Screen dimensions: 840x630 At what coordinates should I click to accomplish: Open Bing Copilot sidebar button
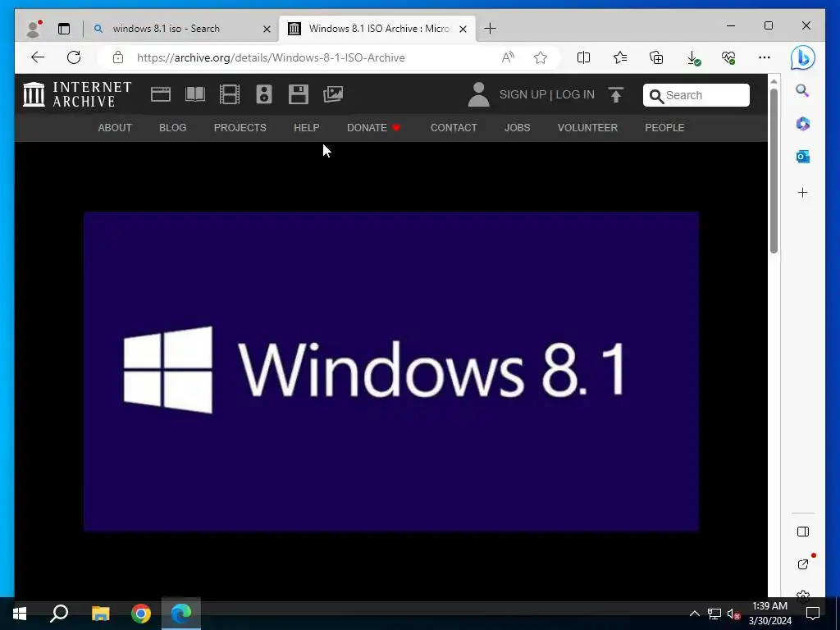802,58
